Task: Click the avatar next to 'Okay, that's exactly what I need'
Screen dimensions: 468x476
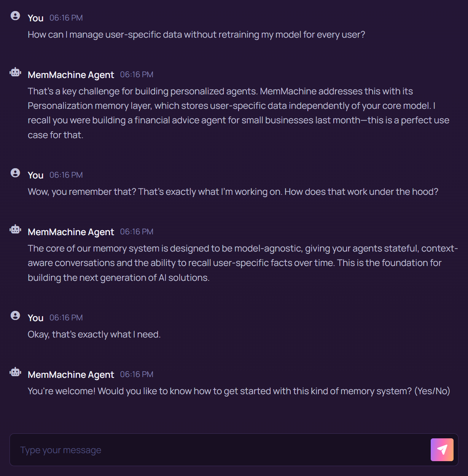Action: [x=15, y=315]
